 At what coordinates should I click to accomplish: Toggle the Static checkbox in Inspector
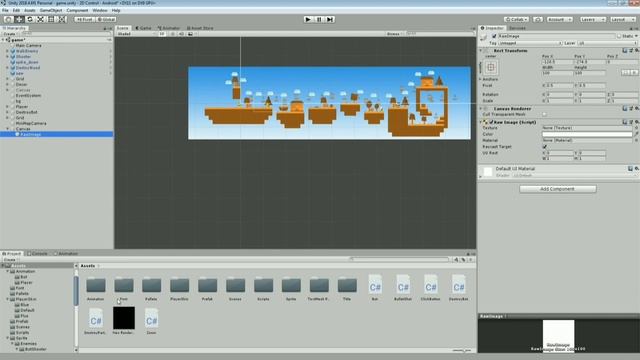pos(619,36)
